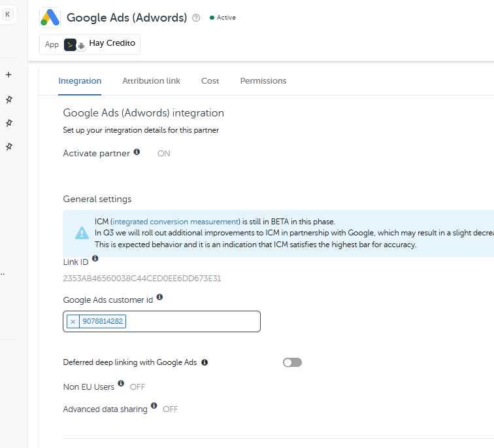Toggle Deferred deep linking with Google Ads
The width and height of the screenshot is (494, 448).
pos(292,362)
